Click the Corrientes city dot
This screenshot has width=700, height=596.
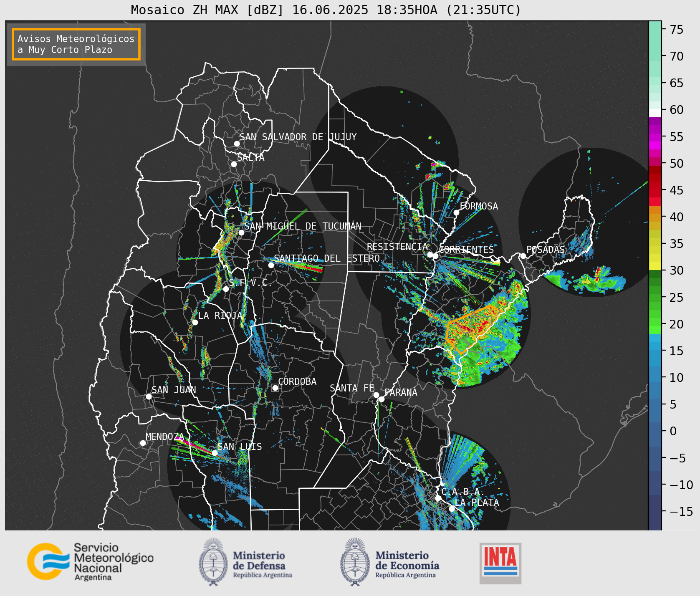(435, 256)
